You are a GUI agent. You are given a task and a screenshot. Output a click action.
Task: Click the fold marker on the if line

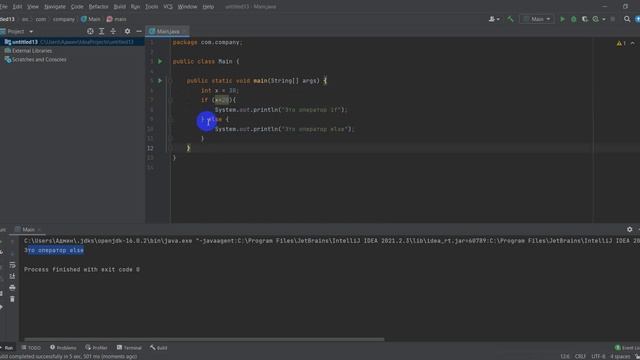tap(171, 100)
